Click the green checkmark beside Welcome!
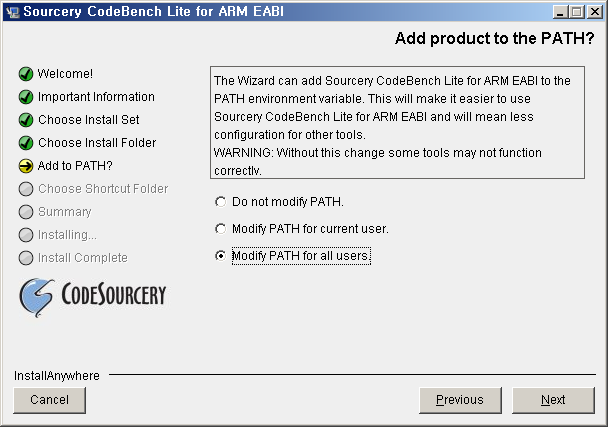608x427 pixels. click(x=26, y=74)
